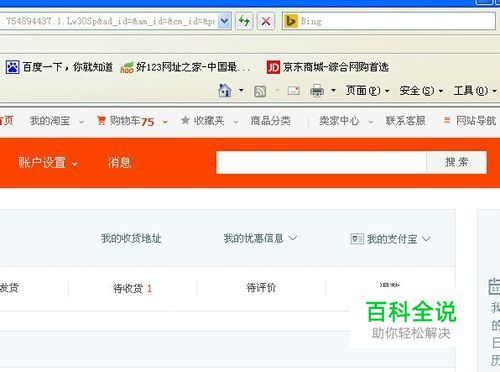500x372 pixels.
Task: Click the Home icon in command bar
Action: [x=225, y=90]
